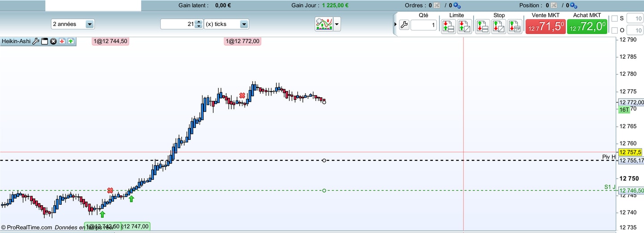Click red X marker near 12 772 candles
The image size is (644, 233).
242,95
